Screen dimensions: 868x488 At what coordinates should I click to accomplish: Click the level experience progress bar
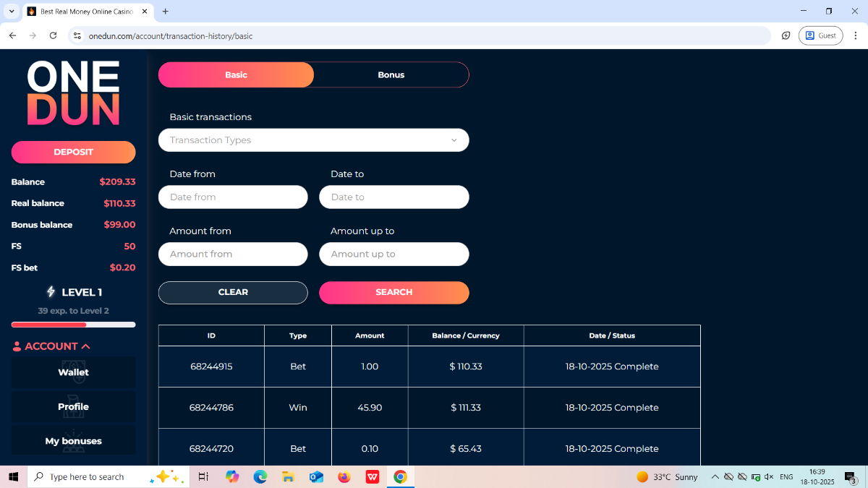click(73, 325)
